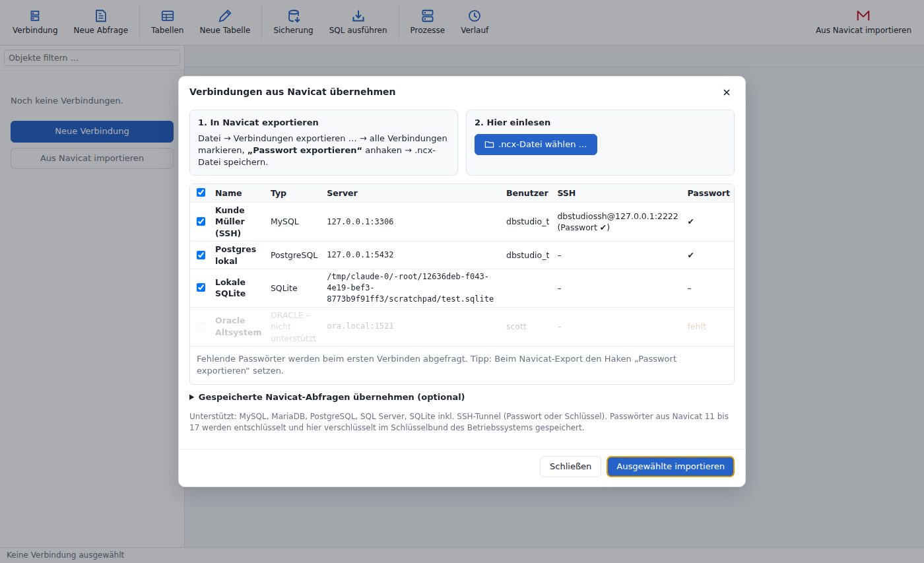Click the MySQL type cell

click(284, 222)
